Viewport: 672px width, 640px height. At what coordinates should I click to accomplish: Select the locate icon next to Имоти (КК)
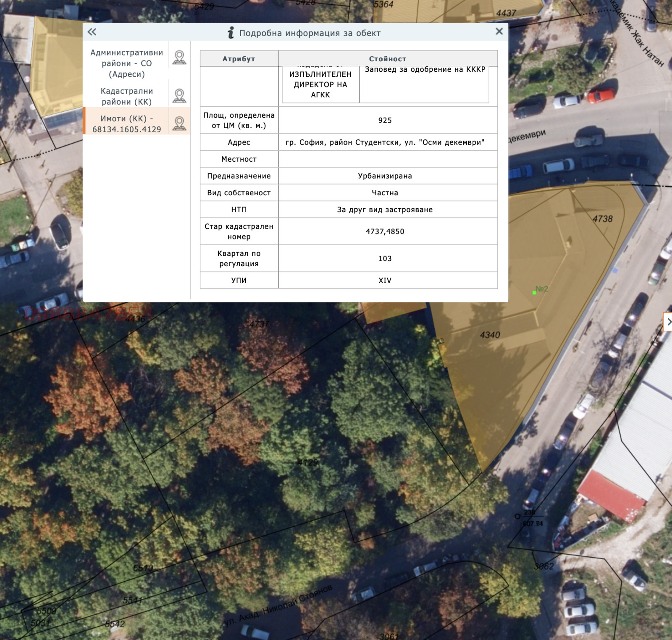point(180,122)
